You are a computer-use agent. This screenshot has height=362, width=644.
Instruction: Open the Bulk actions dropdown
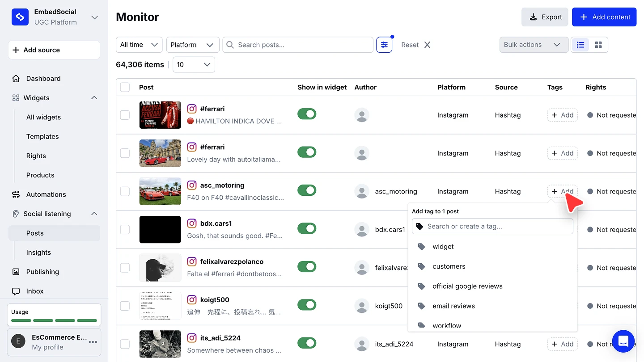(534, 45)
